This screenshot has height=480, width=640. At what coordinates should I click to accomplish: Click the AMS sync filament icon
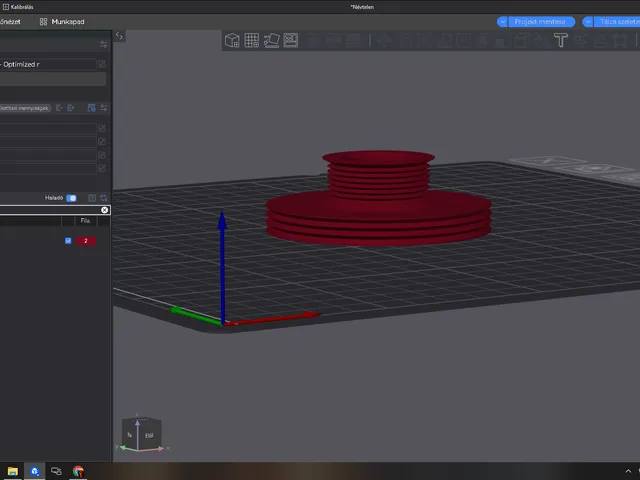coord(91,108)
